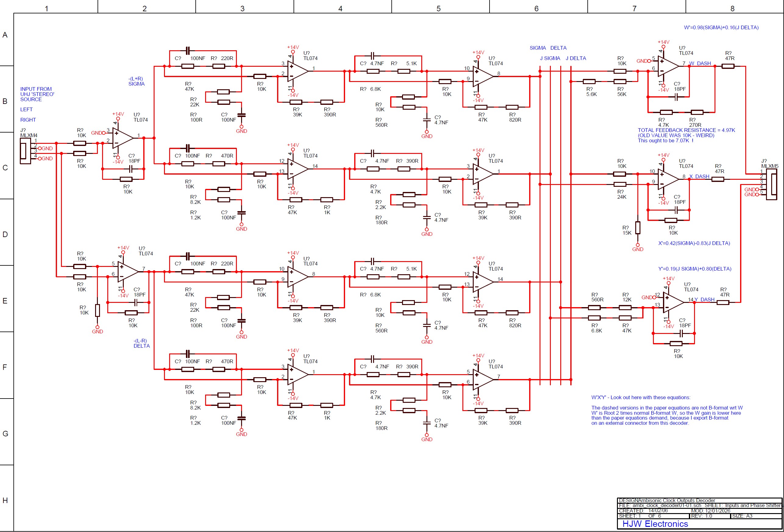Click the W'=0.98(SIGMA)+0.16(J DELTA) equation text

pyautogui.click(x=721, y=28)
